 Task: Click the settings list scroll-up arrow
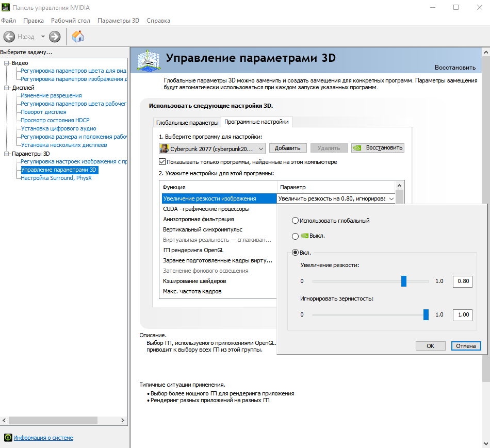click(x=399, y=186)
